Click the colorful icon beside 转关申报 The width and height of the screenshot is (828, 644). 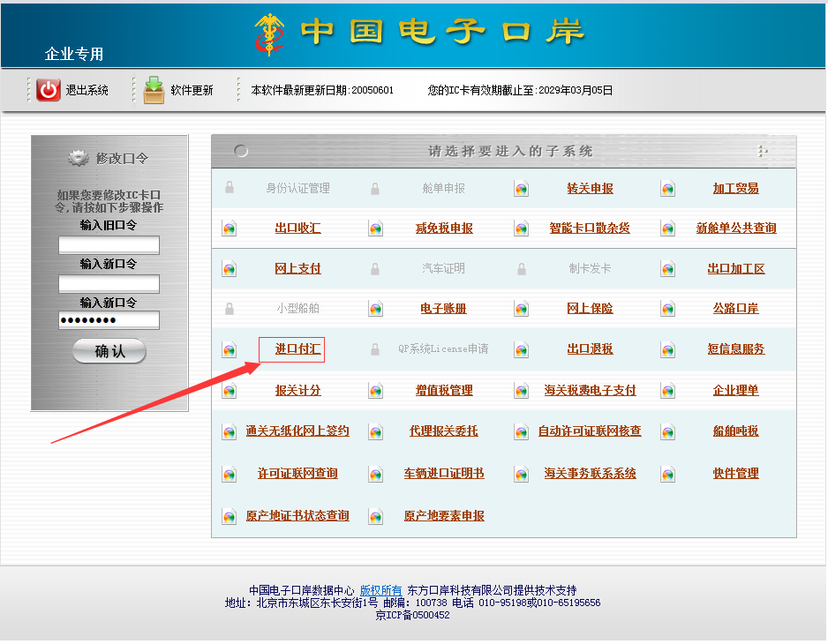tap(521, 189)
